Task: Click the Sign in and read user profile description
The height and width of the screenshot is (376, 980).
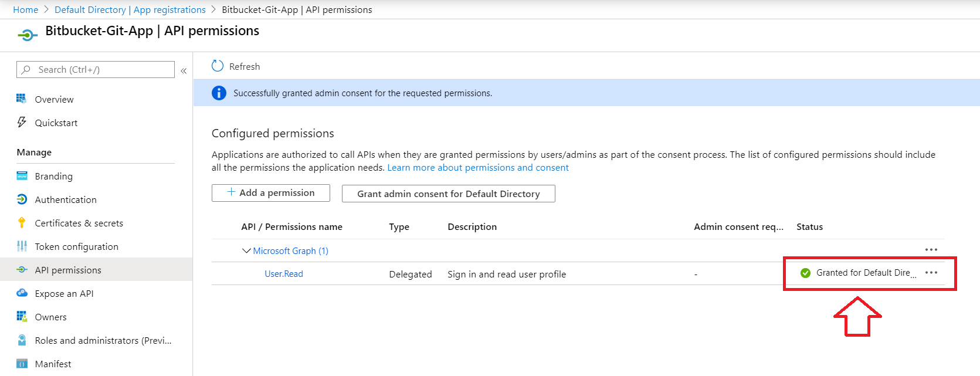Action: (507, 274)
